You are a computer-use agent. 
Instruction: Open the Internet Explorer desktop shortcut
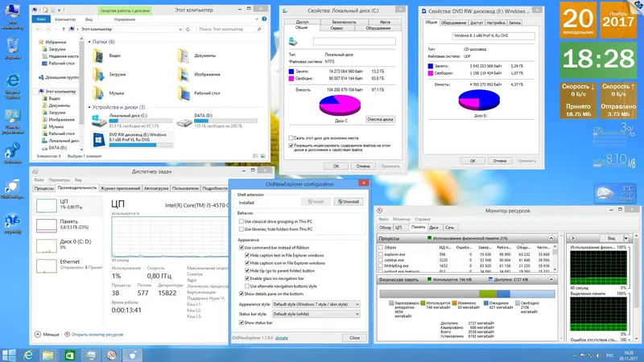13,86
